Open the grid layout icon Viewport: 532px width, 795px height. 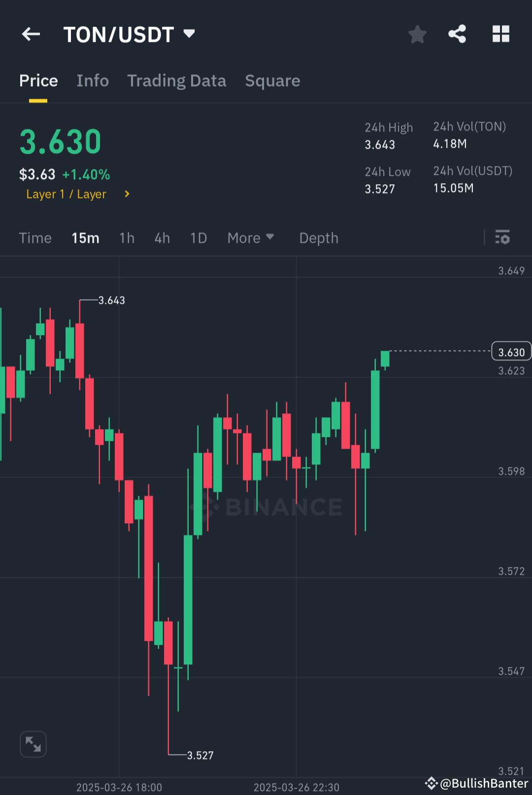tap(501, 34)
